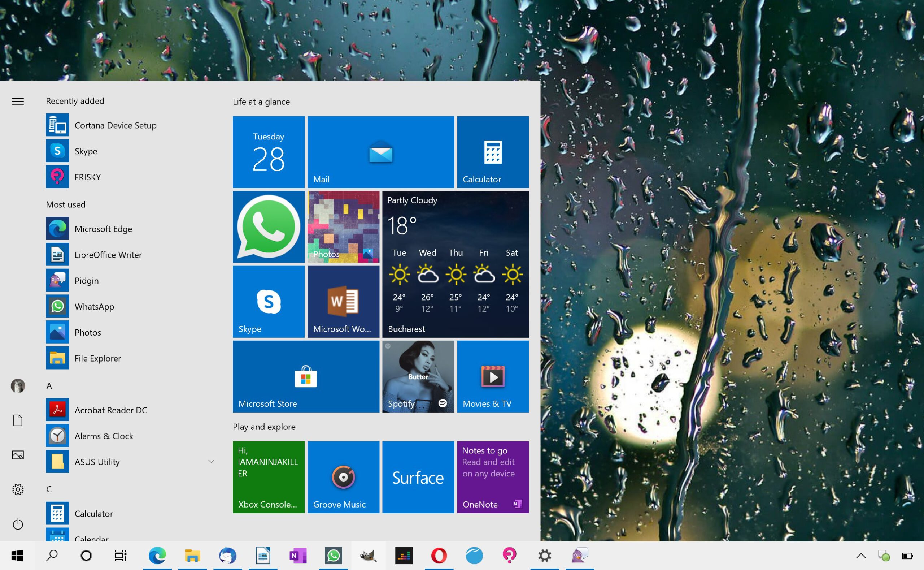Screen dimensions: 924x570
Task: Open the Surface tile
Action: pyautogui.click(x=418, y=477)
